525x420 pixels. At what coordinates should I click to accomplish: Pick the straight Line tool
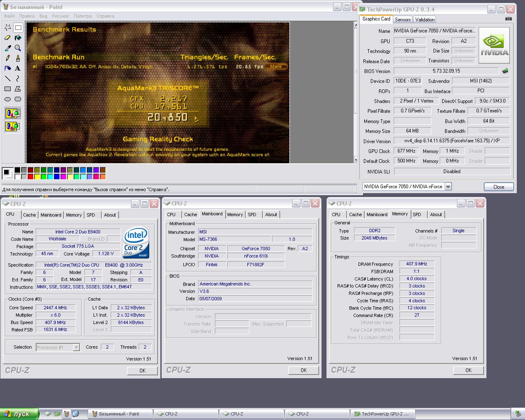pyautogui.click(x=8, y=78)
